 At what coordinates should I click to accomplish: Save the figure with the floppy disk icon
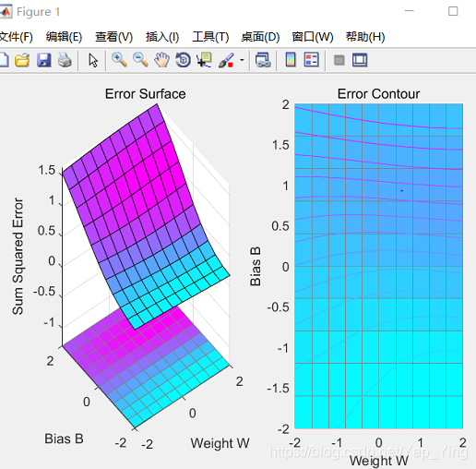point(43,60)
